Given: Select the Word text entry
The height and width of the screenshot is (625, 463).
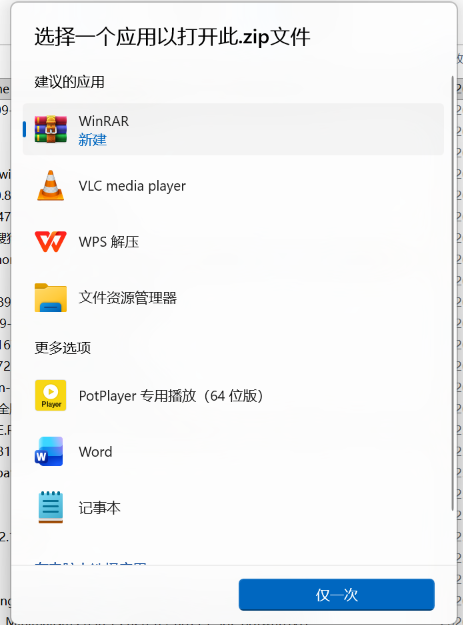Looking at the screenshot, I should (x=96, y=452).
